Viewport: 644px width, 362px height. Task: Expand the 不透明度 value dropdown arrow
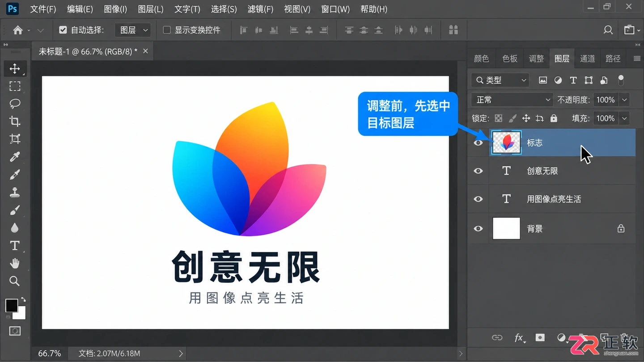click(x=624, y=100)
